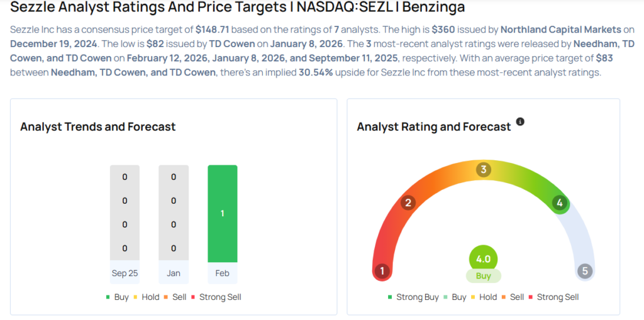Click gauge marker number 1
The height and width of the screenshot is (320, 644).
pos(381,271)
